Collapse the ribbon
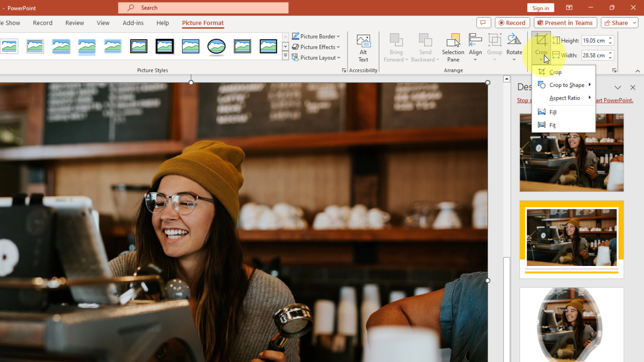The image size is (644, 362). pyautogui.click(x=637, y=71)
